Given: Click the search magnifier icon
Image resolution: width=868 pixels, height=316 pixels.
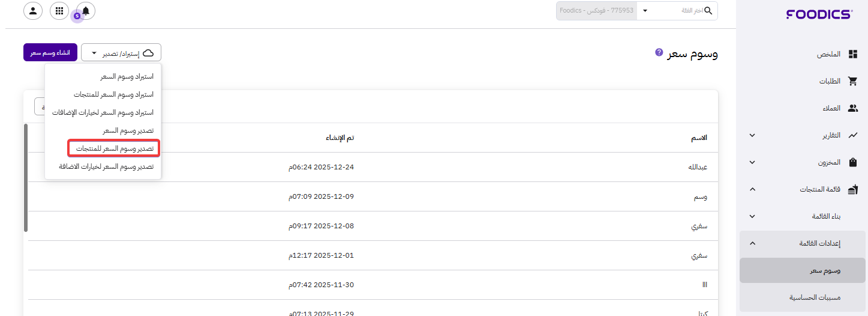Looking at the screenshot, I should [708, 11].
